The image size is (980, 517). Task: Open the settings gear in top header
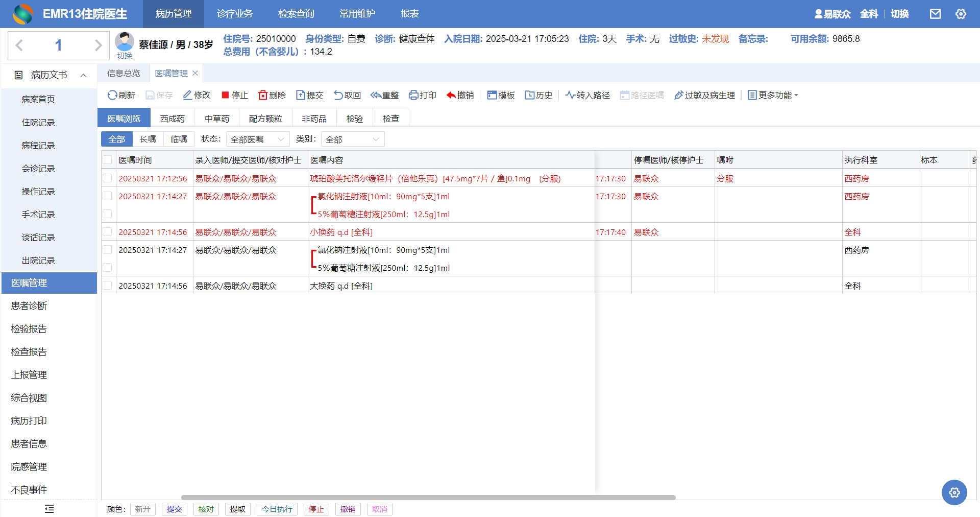(x=961, y=14)
